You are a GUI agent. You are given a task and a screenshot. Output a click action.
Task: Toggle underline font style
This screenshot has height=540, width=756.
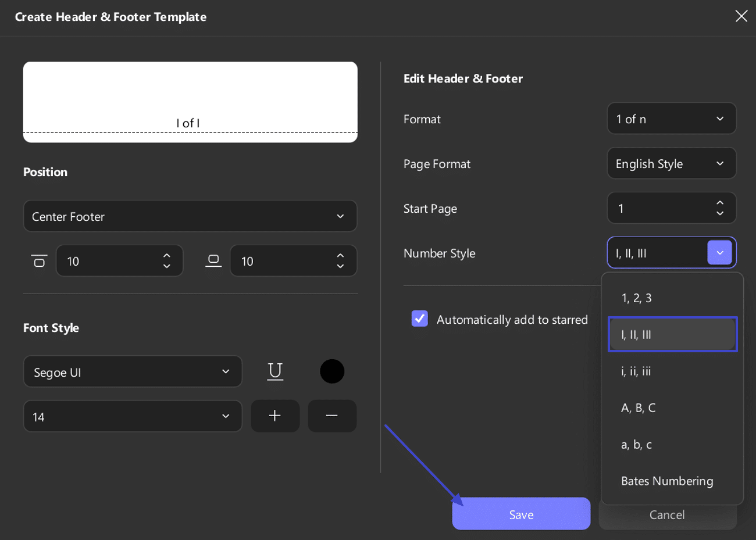pos(275,371)
